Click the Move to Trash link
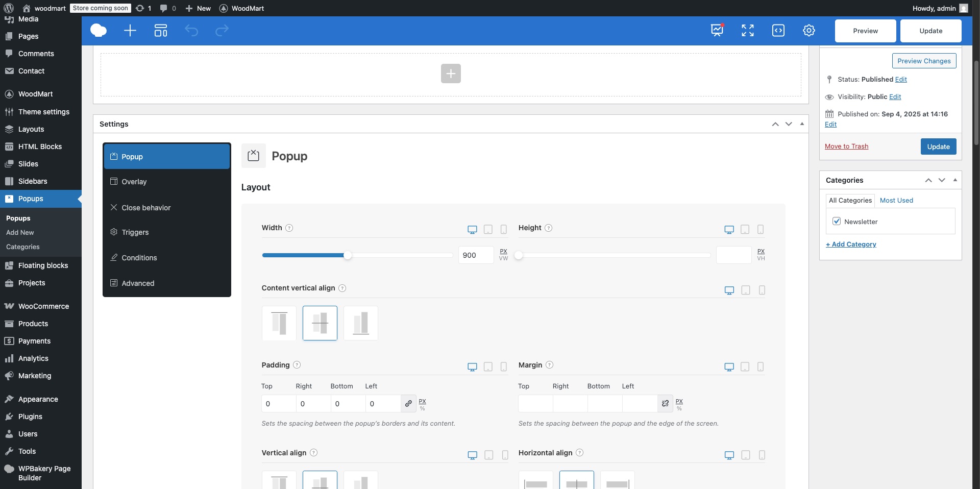 [x=846, y=146]
